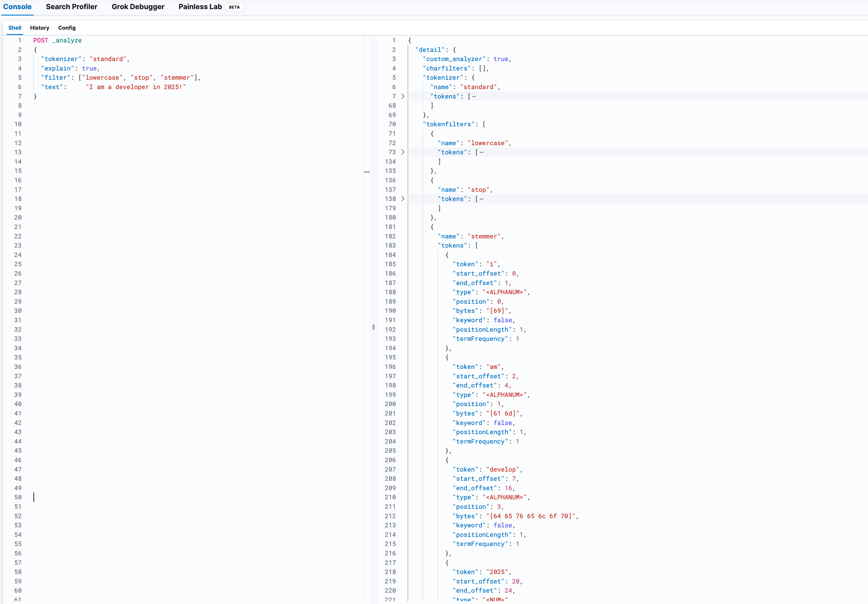
Task: Click the BETA badge next to Painless Lab
Action: (x=234, y=7)
